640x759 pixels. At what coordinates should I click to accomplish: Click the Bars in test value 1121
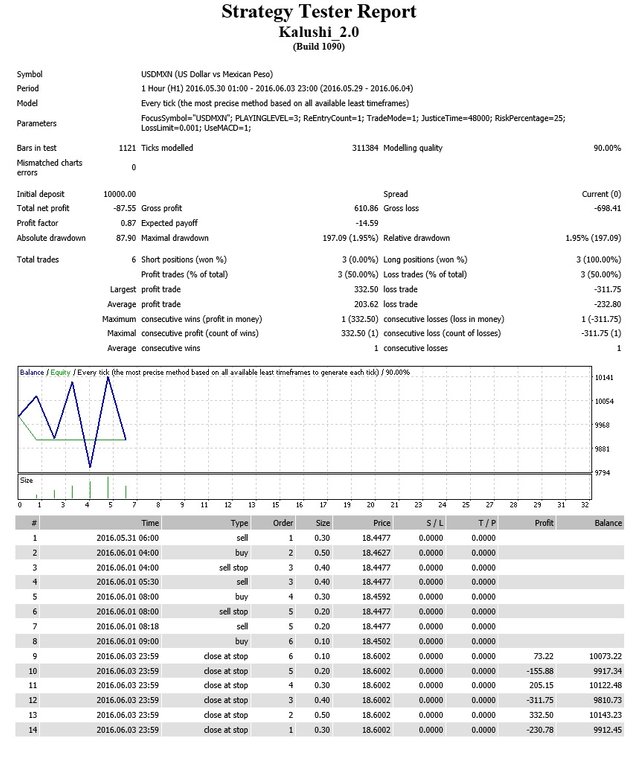pyautogui.click(x=127, y=148)
